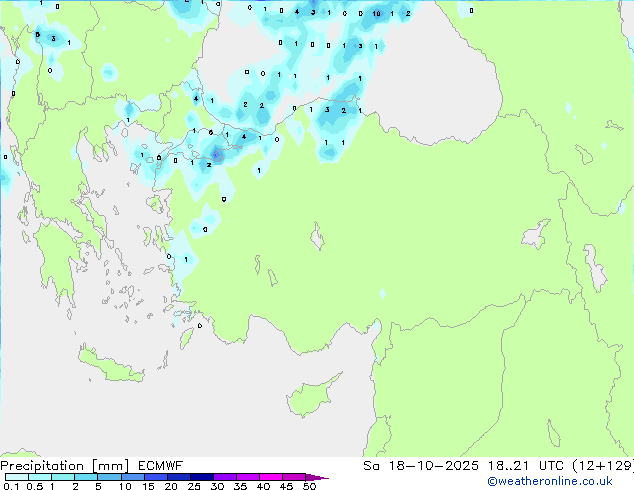
Task: Select the 10–15 mm legend swatch
Action: [133, 477]
